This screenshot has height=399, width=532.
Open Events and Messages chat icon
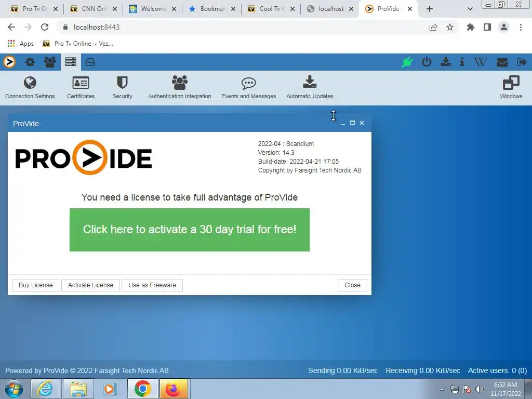pos(249,83)
